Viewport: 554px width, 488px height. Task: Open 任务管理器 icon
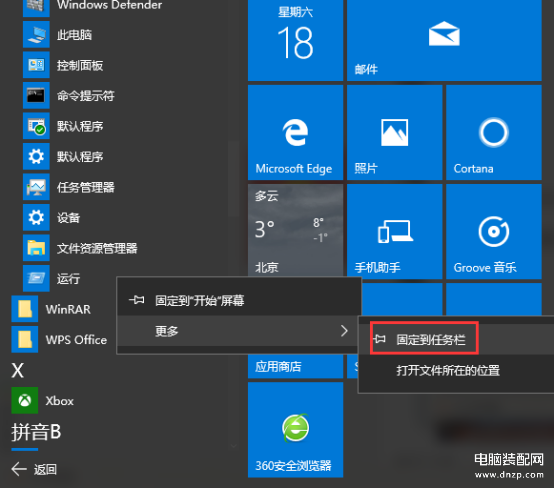pyautogui.click(x=36, y=187)
